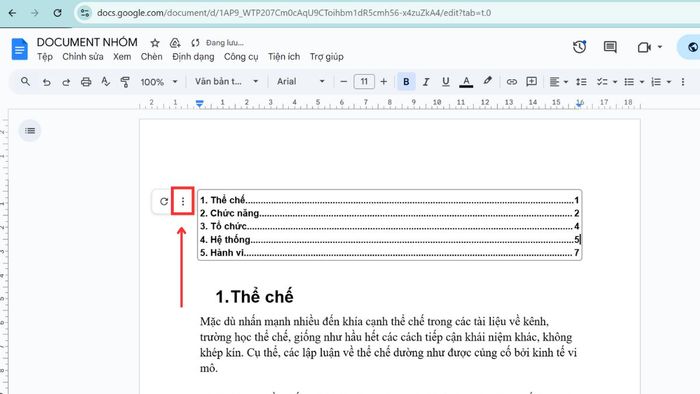Open search in menus magnifier

(x=25, y=82)
